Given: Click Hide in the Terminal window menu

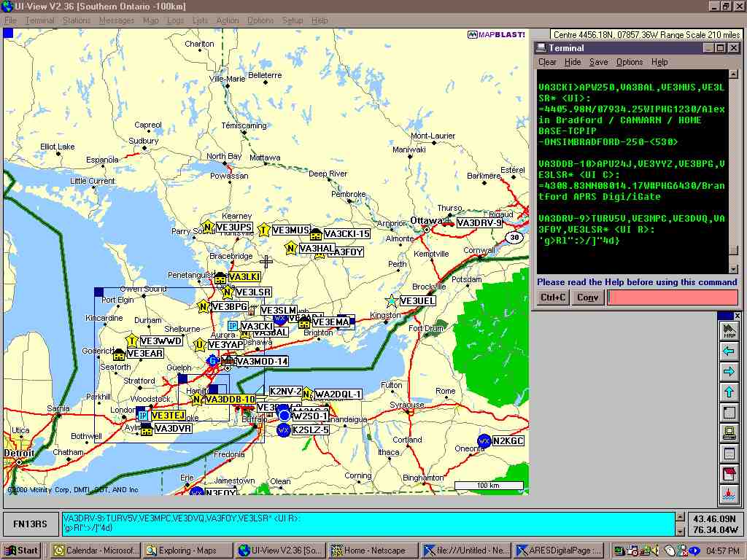Looking at the screenshot, I should [573, 62].
